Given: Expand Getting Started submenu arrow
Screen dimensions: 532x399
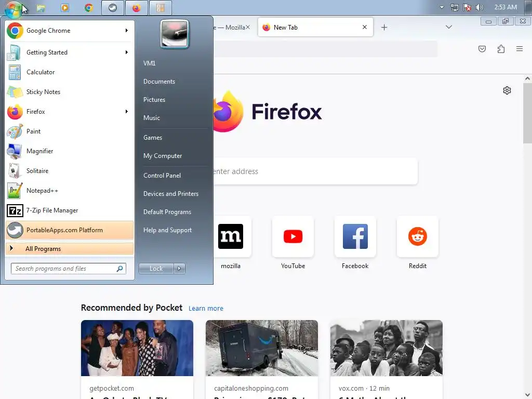Looking at the screenshot, I should [127, 52].
